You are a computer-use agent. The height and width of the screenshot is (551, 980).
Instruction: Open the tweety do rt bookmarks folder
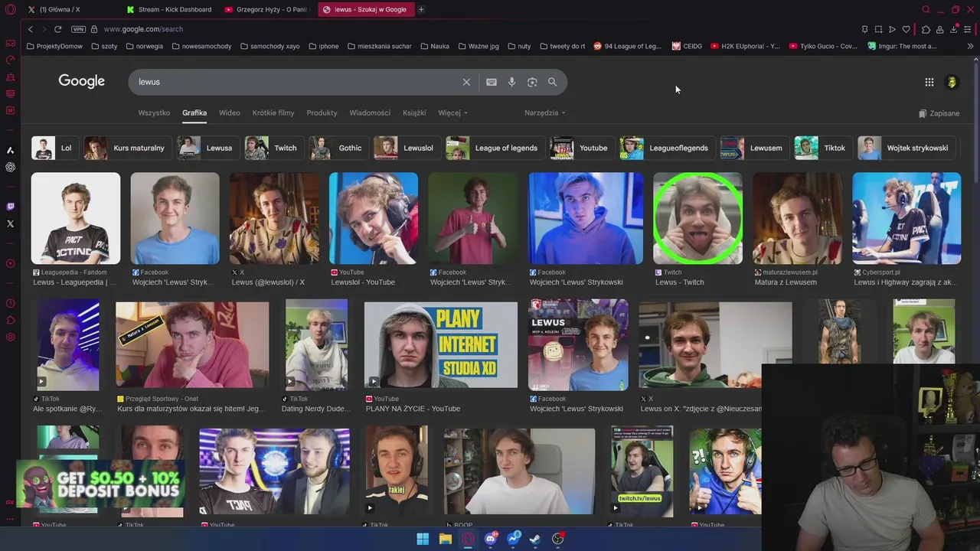coord(562,46)
